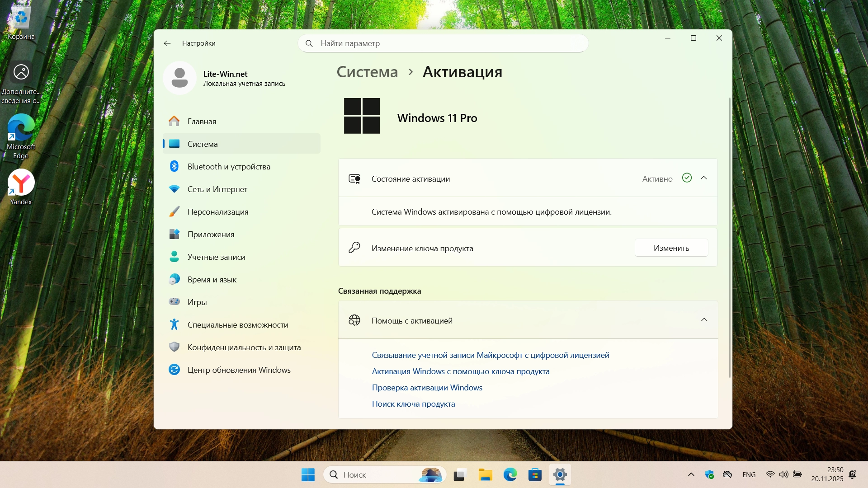Click the Система breadcrumb heading
868x488 pixels.
[x=367, y=72]
